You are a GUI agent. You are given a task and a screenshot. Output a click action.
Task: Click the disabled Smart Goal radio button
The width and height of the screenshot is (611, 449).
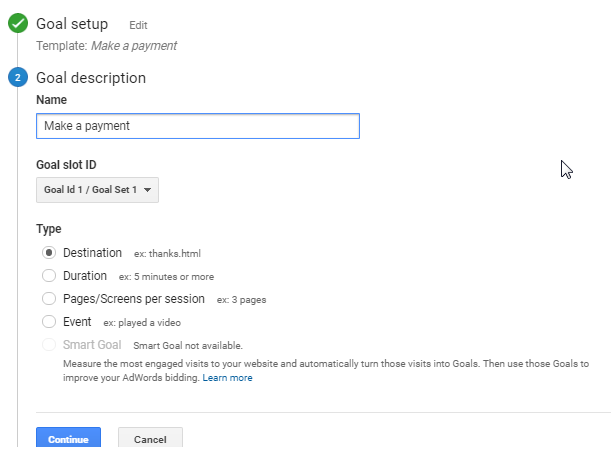tap(49, 345)
